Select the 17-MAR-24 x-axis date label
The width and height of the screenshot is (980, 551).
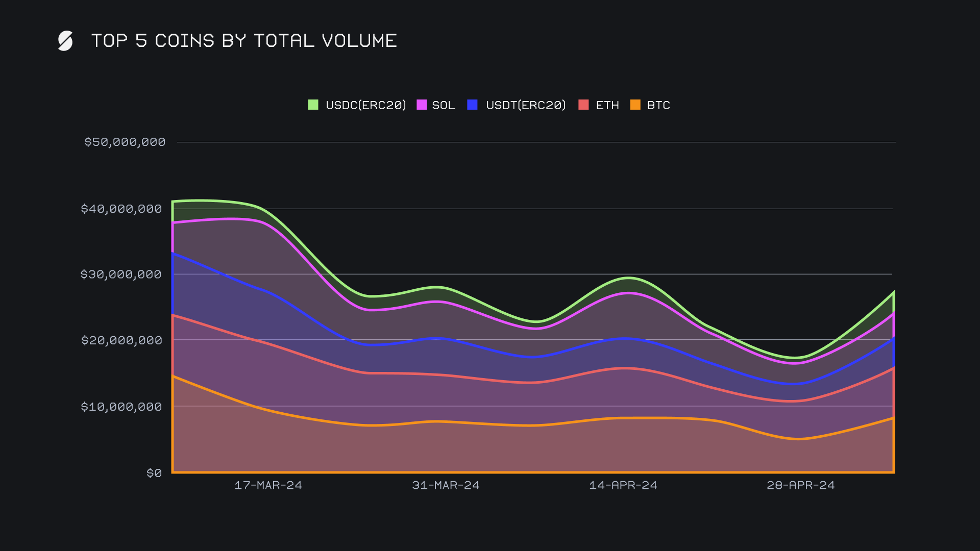(268, 485)
